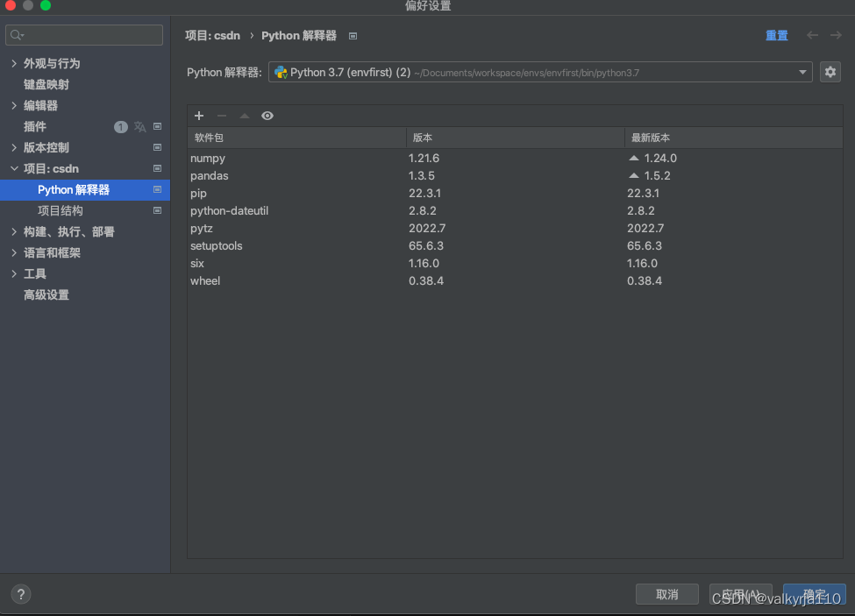Open interpreter settings gear menu
The width and height of the screenshot is (855, 616).
pyautogui.click(x=830, y=72)
